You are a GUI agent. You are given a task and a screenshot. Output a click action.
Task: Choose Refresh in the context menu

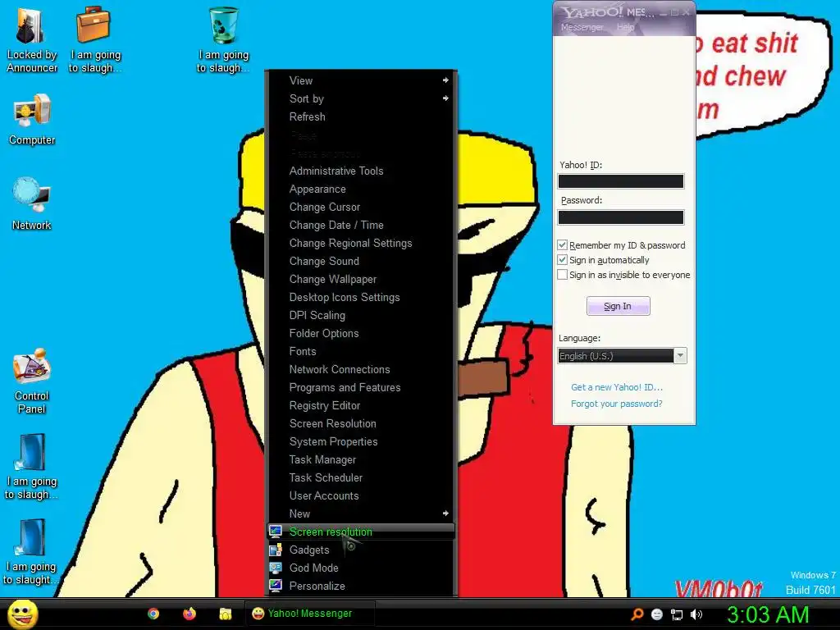pos(362,116)
